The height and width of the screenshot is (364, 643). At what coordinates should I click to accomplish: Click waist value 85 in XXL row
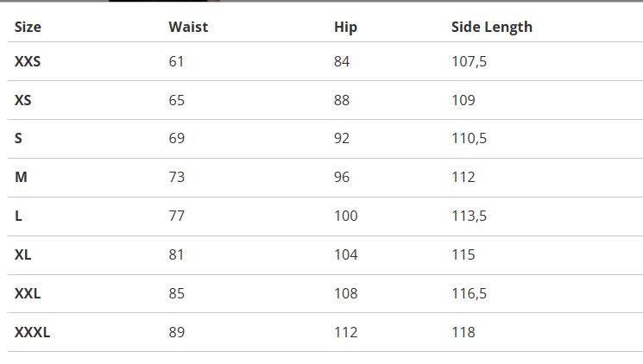pyautogui.click(x=176, y=293)
